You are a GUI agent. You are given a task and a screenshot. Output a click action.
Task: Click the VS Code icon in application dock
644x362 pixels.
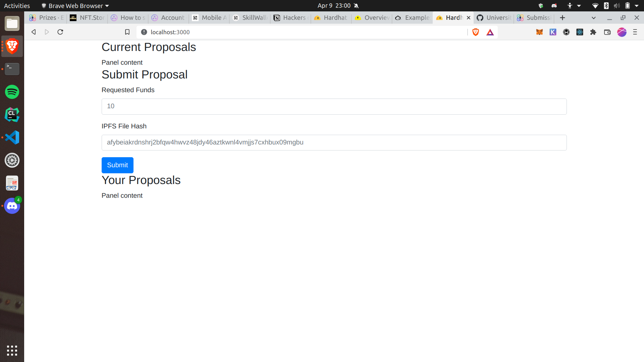tap(12, 138)
